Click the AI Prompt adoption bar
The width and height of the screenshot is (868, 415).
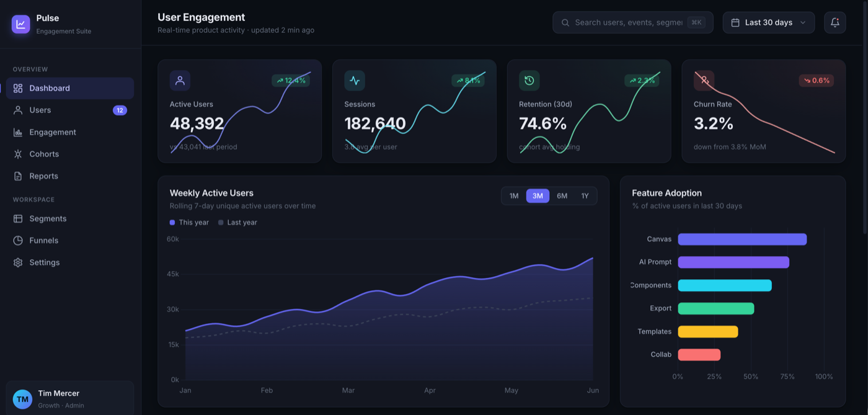click(733, 262)
